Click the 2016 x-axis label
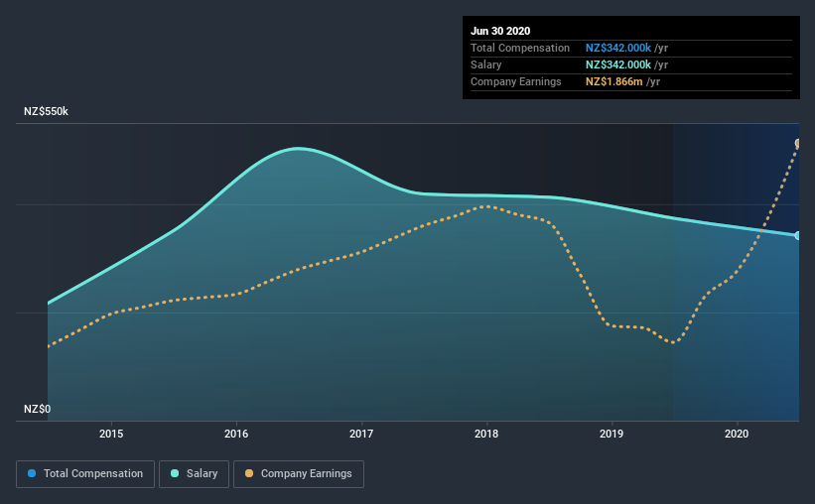Screen dimensions: 815x504 click(236, 434)
